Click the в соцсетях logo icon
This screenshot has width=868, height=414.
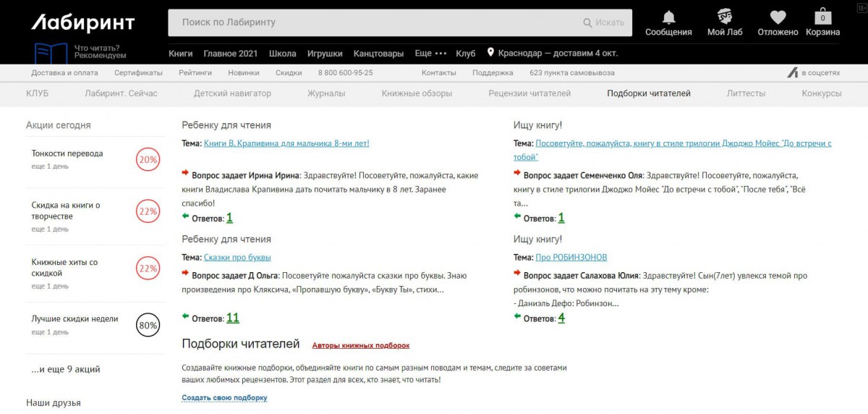click(793, 72)
